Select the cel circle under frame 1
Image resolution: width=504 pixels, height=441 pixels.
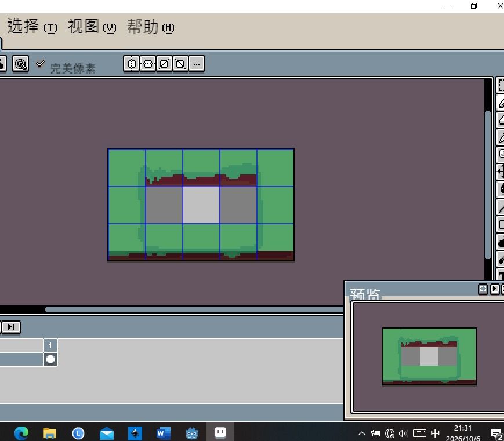[50, 359]
